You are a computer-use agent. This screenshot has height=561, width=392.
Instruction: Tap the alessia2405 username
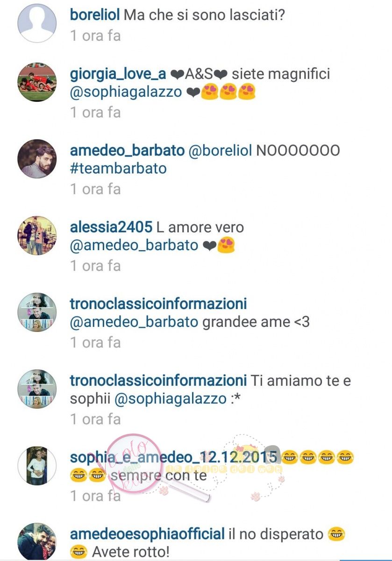tap(111, 227)
